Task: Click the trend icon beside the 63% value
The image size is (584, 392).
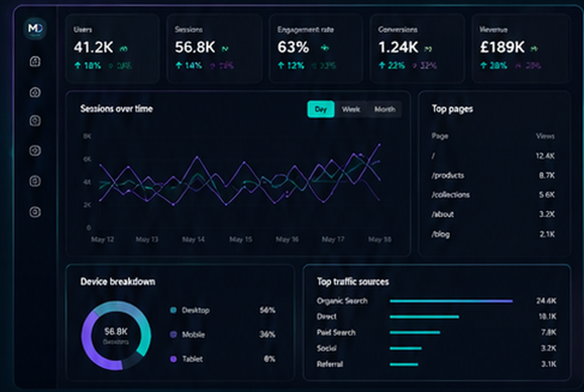Action: (325, 47)
